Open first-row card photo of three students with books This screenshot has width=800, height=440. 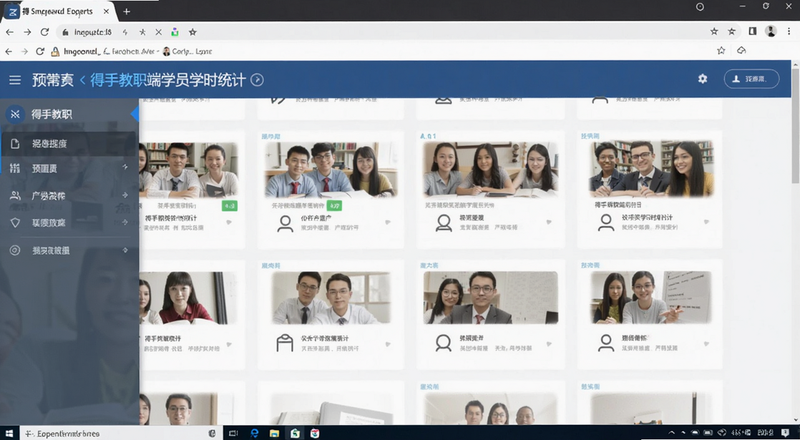[x=188, y=170]
